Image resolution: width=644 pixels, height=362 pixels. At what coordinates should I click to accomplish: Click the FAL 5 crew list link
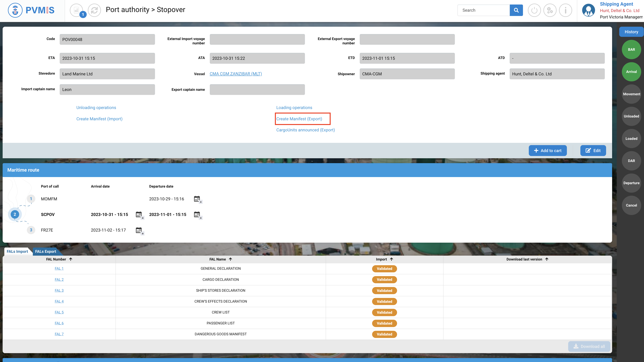point(59,312)
